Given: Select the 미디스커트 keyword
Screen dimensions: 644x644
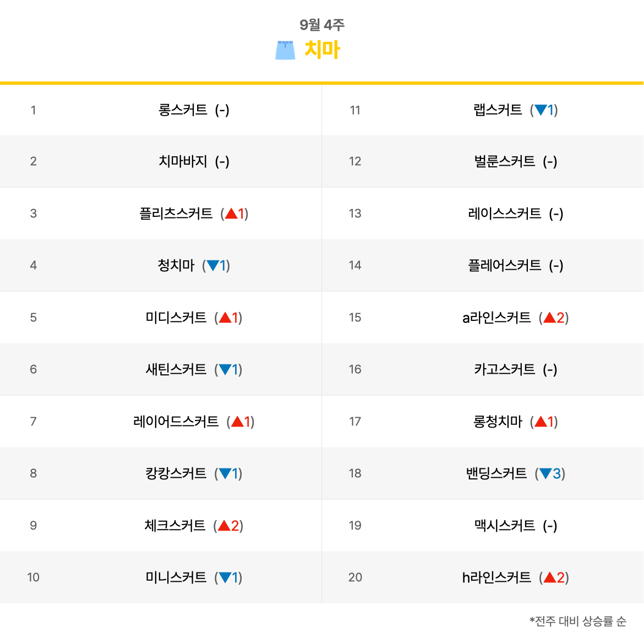Looking at the screenshot, I should 176,318.
